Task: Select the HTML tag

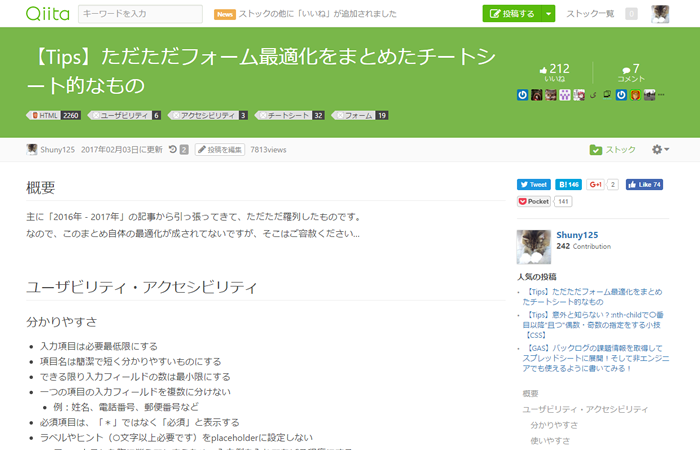Action: pos(55,115)
